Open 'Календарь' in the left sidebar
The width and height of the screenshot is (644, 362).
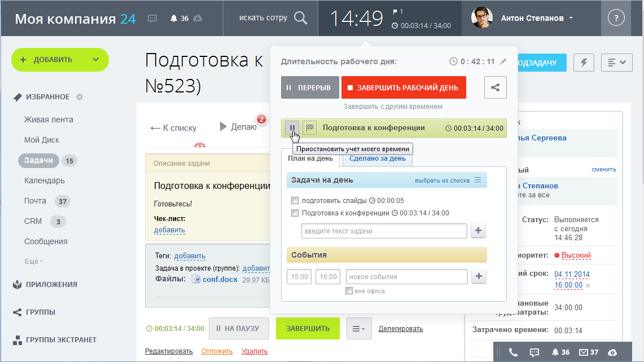(44, 180)
